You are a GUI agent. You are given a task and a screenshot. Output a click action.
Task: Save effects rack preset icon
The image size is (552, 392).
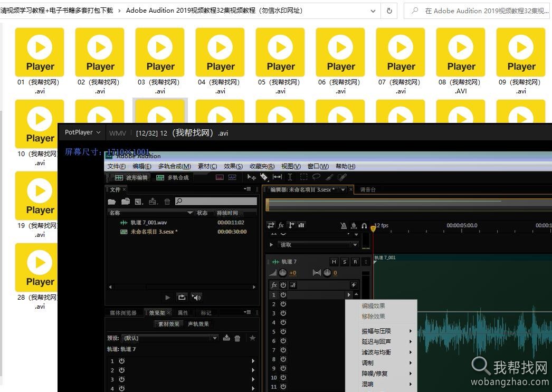226,338
